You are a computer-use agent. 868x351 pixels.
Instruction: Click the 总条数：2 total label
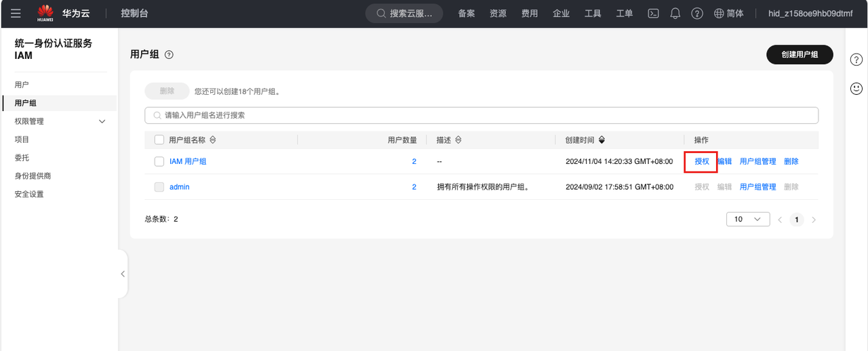(x=161, y=220)
